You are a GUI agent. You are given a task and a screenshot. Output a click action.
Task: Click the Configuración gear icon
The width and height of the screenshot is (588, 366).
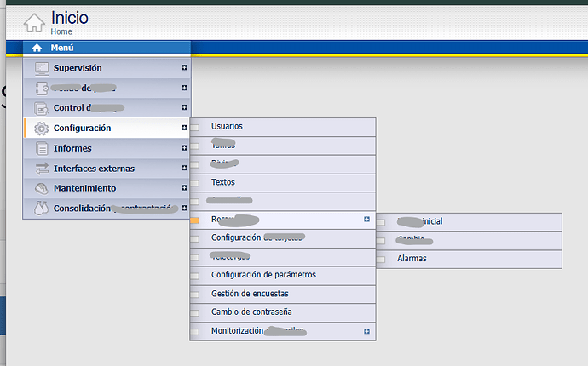42,128
